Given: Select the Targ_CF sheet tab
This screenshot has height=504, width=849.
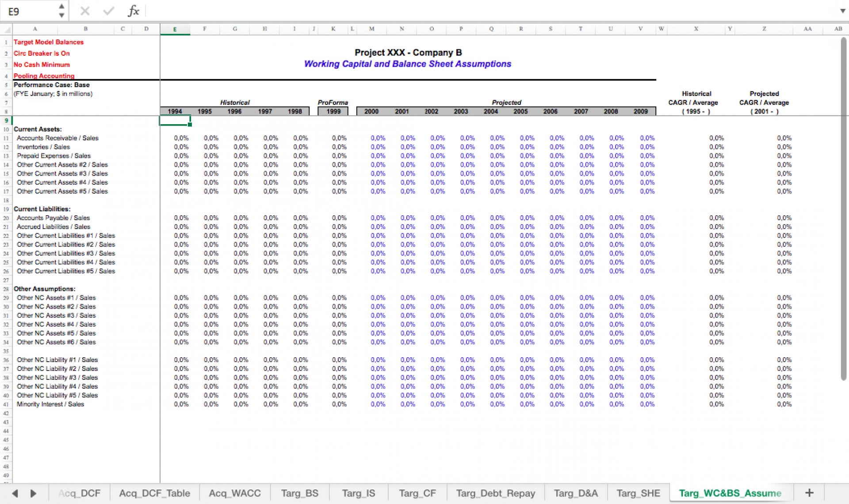Looking at the screenshot, I should click(417, 493).
